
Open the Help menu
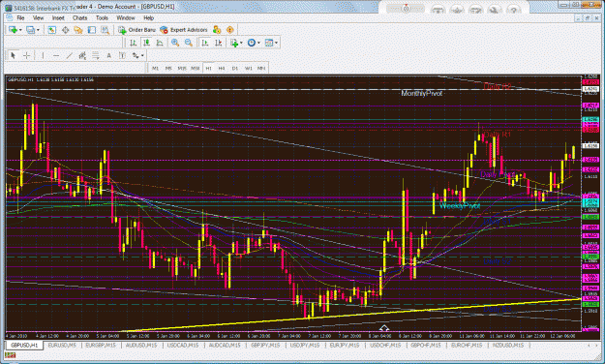(x=148, y=18)
